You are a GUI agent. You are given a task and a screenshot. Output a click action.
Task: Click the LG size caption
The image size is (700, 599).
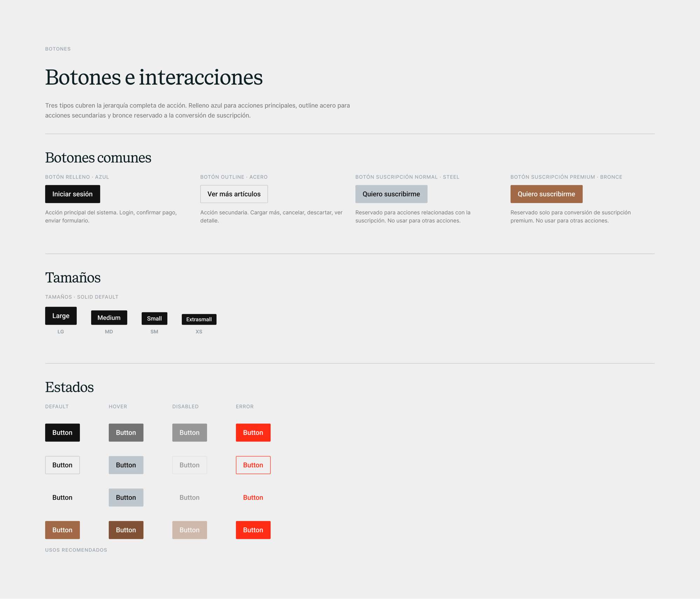click(x=61, y=332)
